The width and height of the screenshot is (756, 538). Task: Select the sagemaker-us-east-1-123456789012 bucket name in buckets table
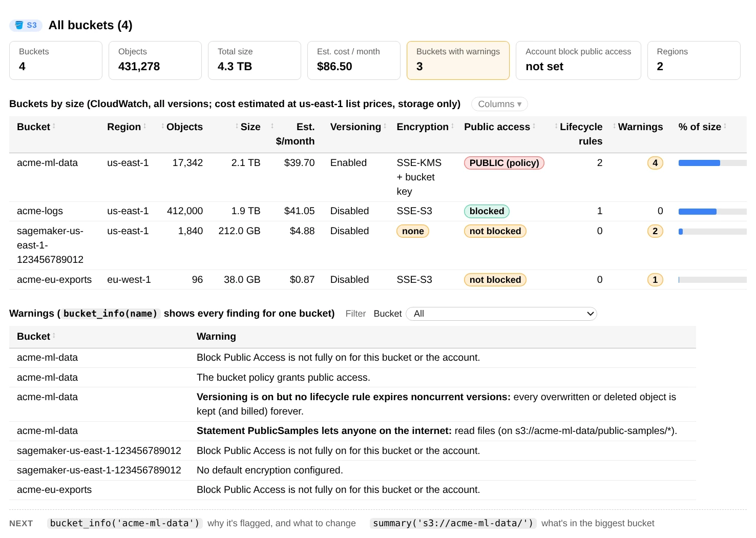(x=50, y=245)
